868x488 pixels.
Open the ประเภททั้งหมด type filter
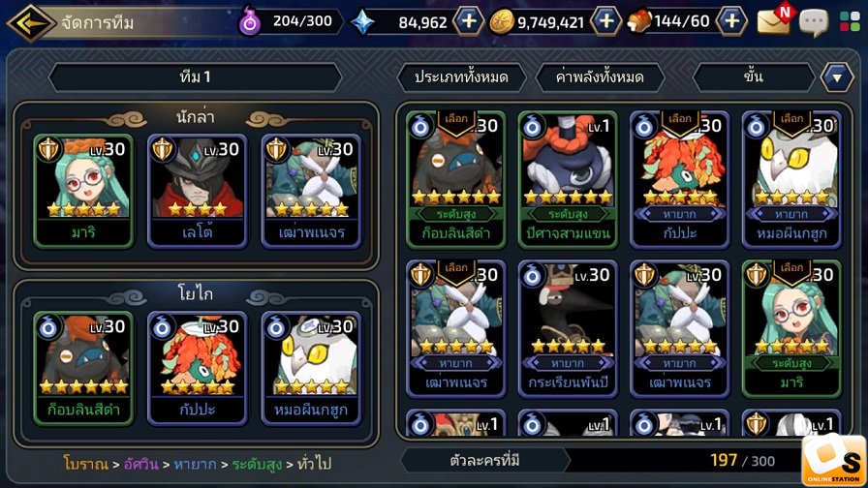(461, 77)
